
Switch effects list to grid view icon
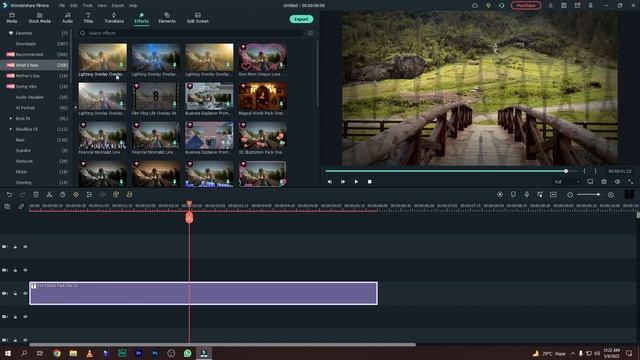tap(310, 33)
